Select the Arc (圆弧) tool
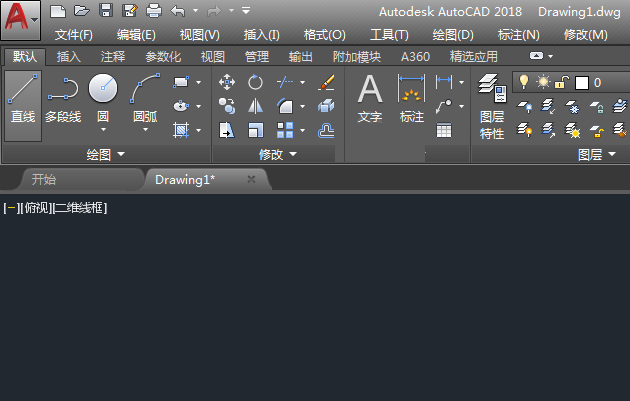 [145, 98]
